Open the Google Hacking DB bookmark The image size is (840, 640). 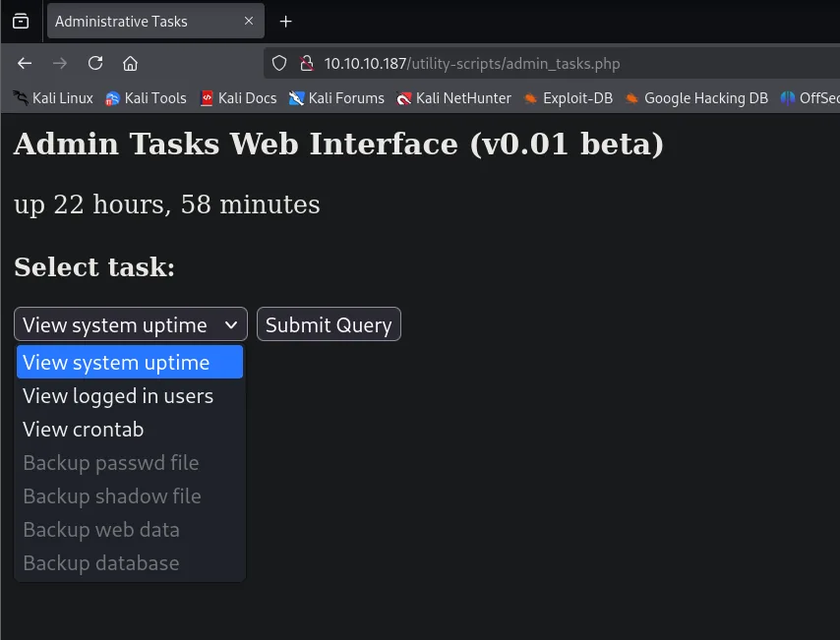[x=696, y=98]
